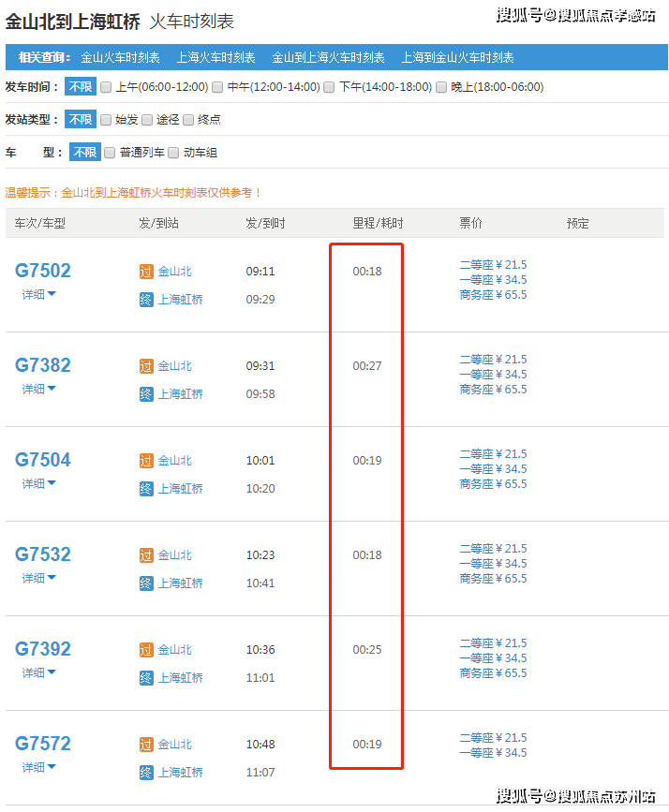This screenshot has width=669, height=812.
Task: Click the blue 终 icon for G7392
Action: (145, 678)
